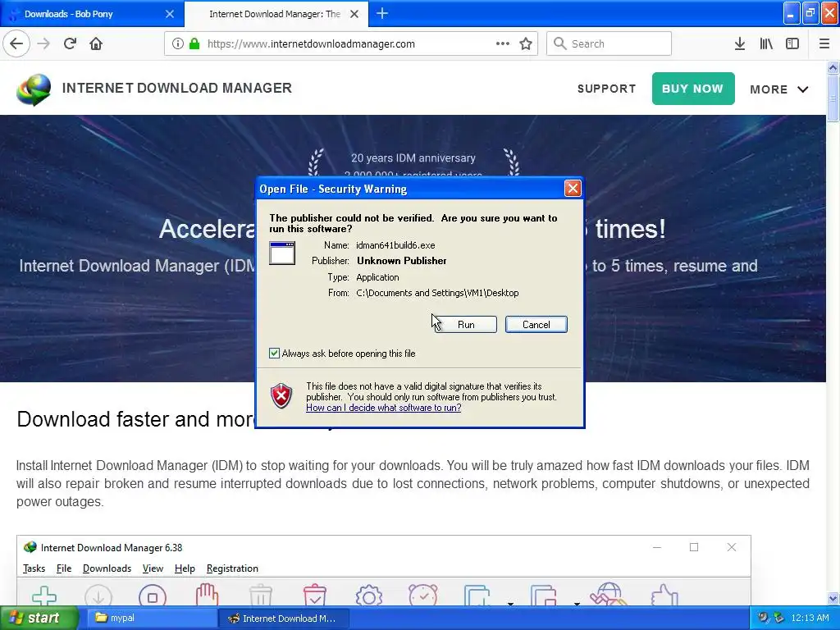
Task: Click the scrollbar down arrow
Action: coord(833,599)
